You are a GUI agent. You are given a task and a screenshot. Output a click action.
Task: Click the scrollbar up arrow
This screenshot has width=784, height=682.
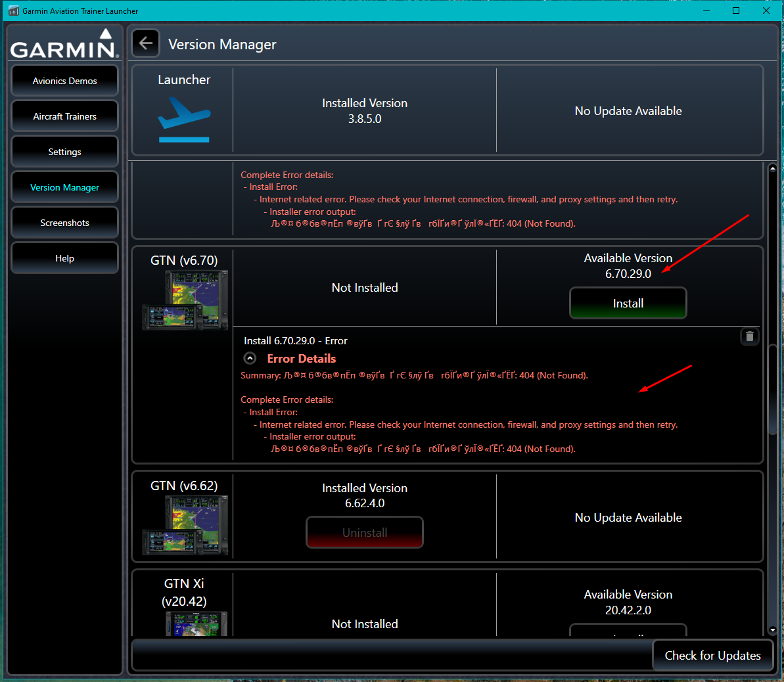tap(773, 169)
